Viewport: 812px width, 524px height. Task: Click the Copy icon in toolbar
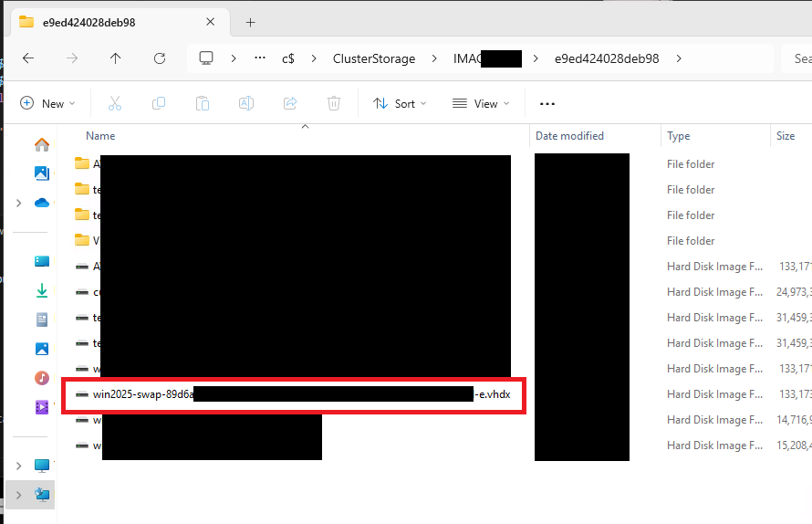tap(159, 103)
